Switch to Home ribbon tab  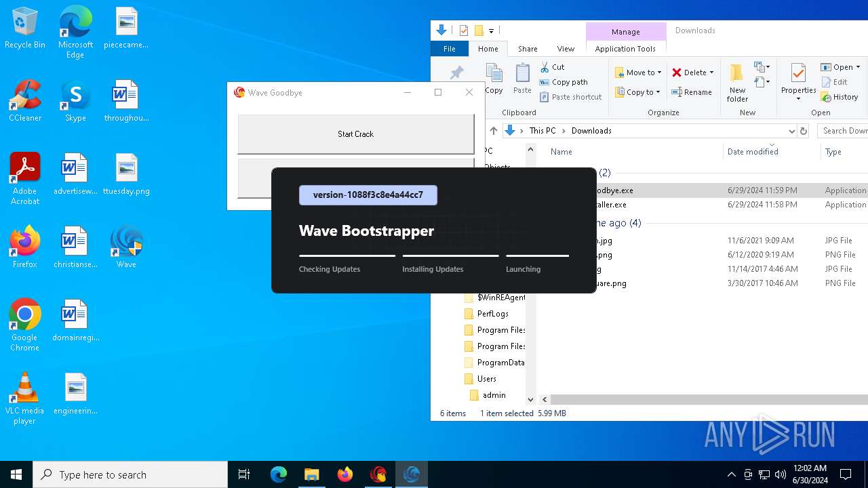click(488, 49)
